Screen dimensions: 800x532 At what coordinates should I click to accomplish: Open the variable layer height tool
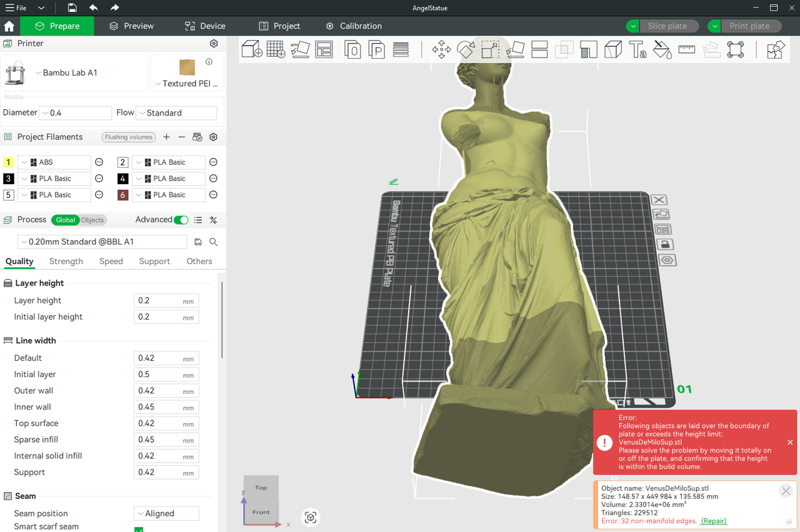click(401, 49)
